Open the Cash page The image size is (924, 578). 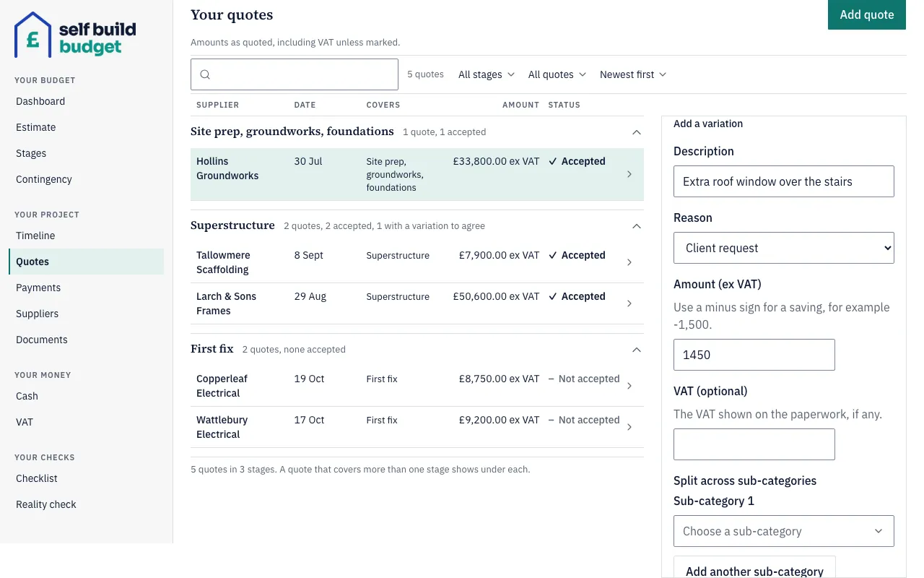tap(87, 396)
